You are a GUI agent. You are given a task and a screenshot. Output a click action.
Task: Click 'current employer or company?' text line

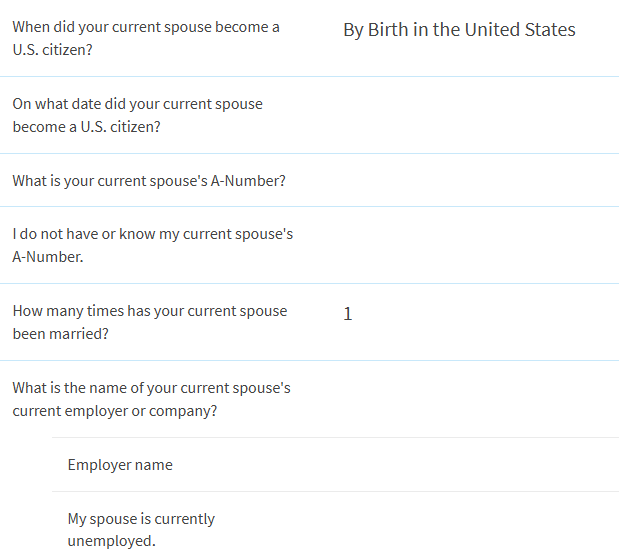click(115, 411)
